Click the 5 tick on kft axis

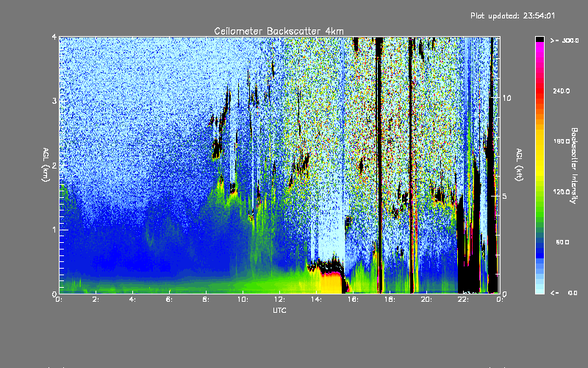click(x=504, y=197)
